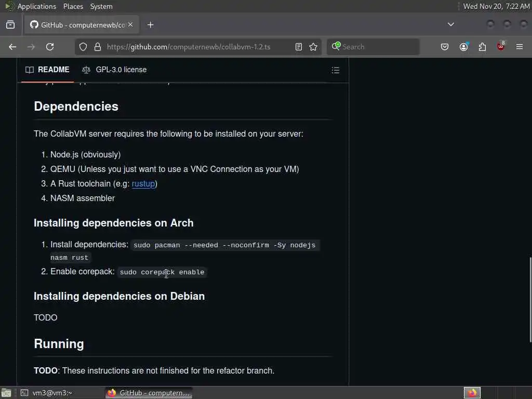Click the page vertical scrollbar thumb
The width and height of the screenshot is (532, 399).
click(530, 300)
